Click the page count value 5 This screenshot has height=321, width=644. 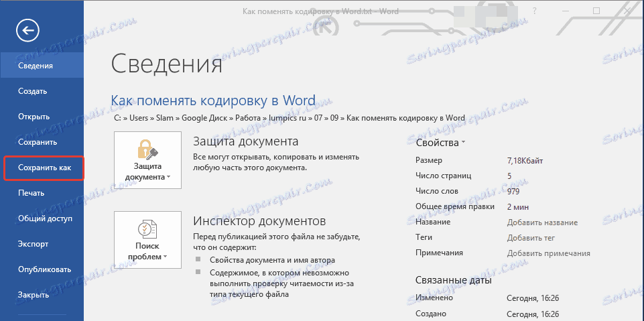pos(509,176)
